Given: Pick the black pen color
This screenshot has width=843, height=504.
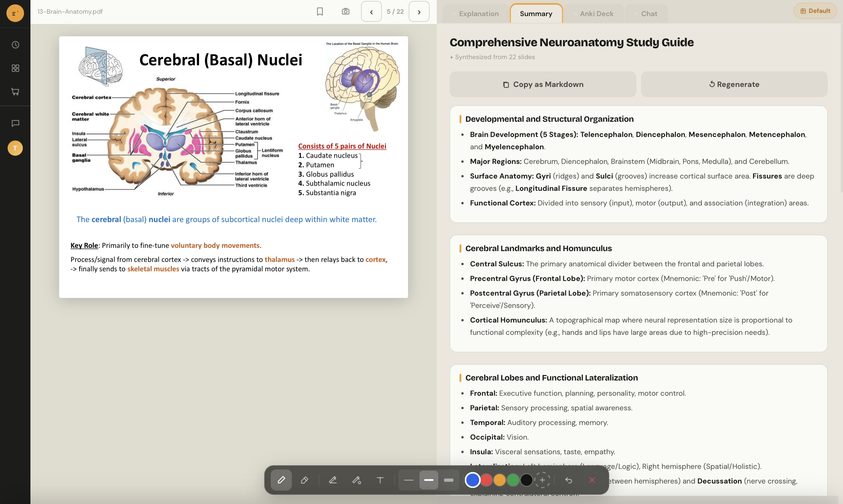Looking at the screenshot, I should point(527,480).
